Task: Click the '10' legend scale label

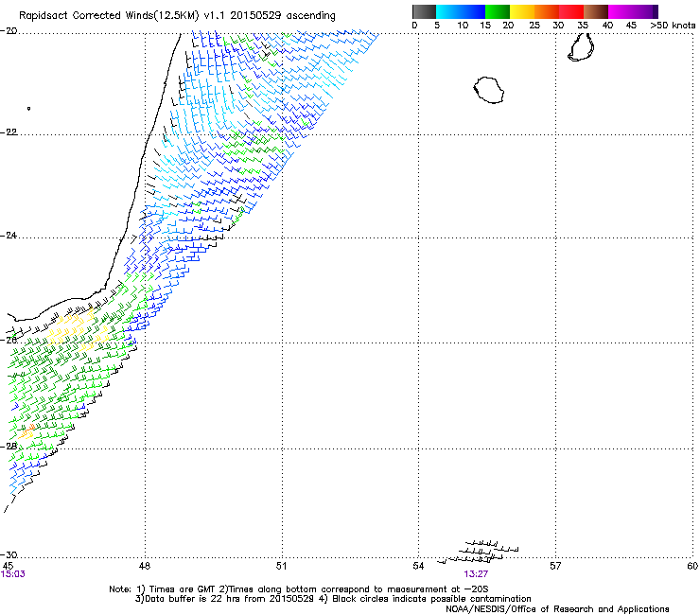Action: (463, 26)
